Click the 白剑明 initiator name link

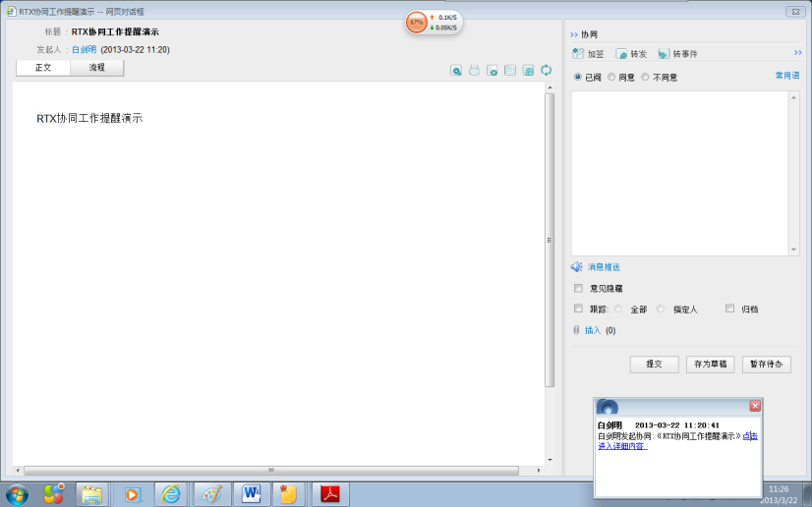pos(84,48)
